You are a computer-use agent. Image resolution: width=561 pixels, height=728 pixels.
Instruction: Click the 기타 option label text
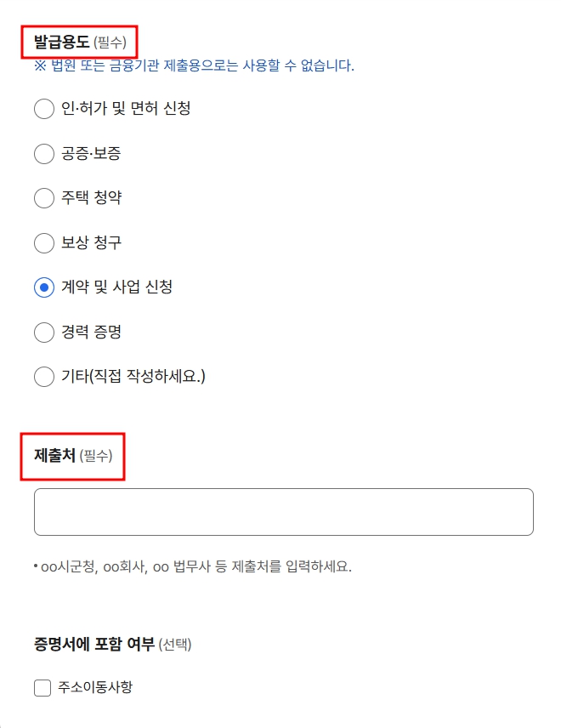(x=124, y=376)
